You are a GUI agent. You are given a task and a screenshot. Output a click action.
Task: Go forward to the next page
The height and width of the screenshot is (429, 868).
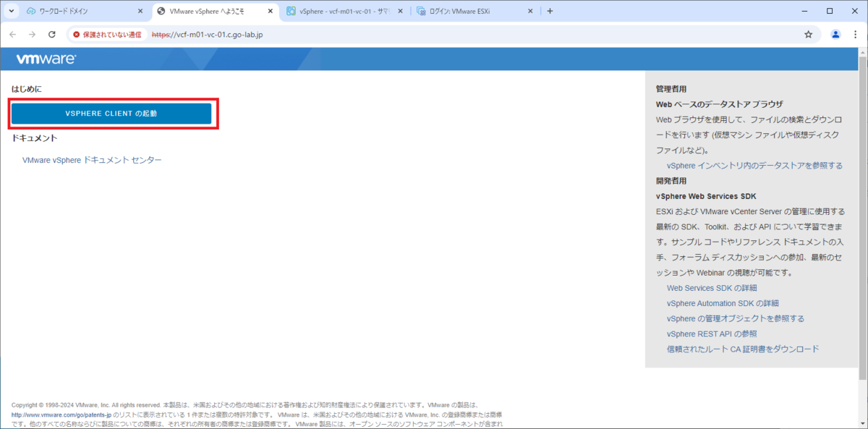[x=32, y=34]
